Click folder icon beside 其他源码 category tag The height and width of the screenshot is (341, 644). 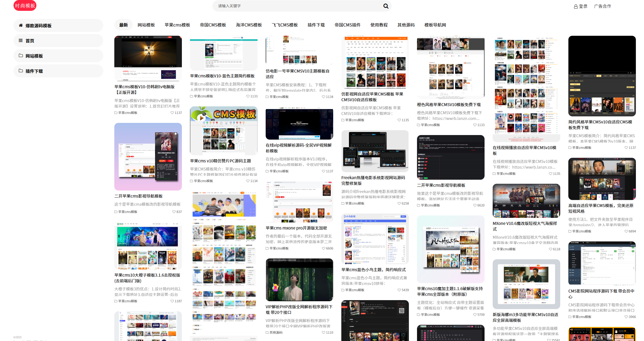(x=267, y=333)
